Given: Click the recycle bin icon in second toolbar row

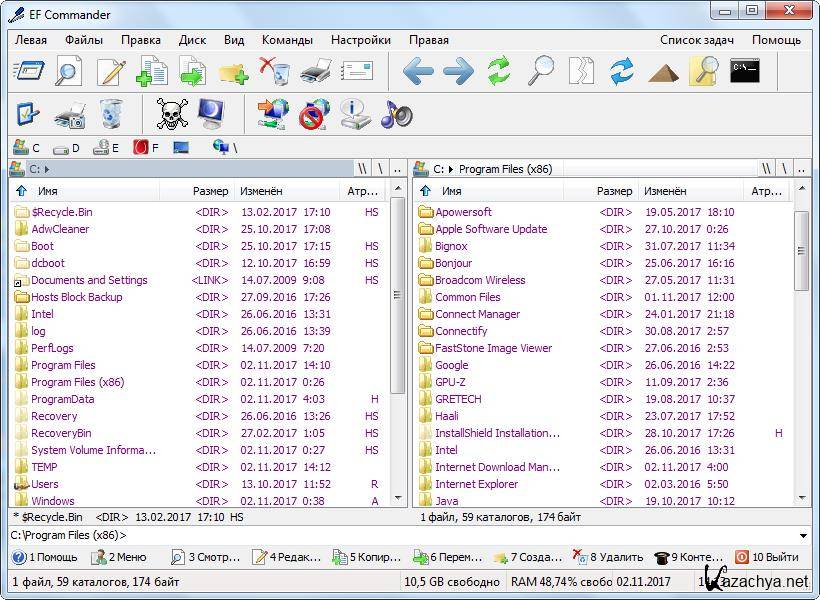Looking at the screenshot, I should pyautogui.click(x=111, y=114).
